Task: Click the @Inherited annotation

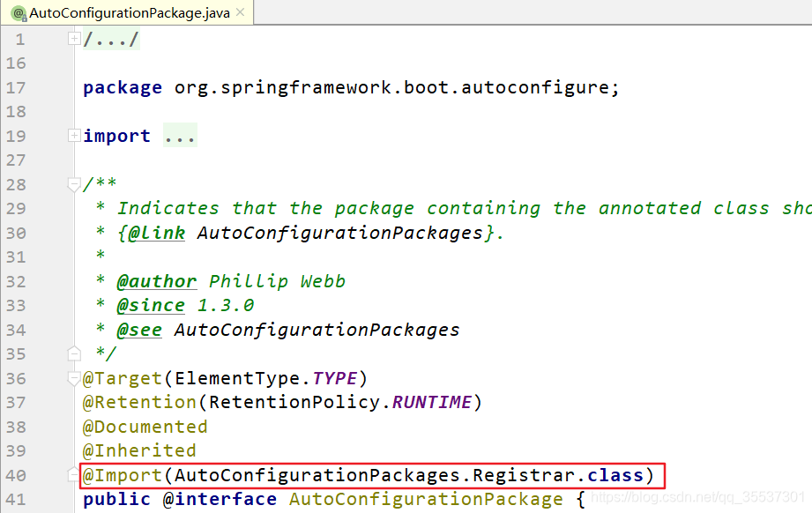Action: tap(139, 450)
